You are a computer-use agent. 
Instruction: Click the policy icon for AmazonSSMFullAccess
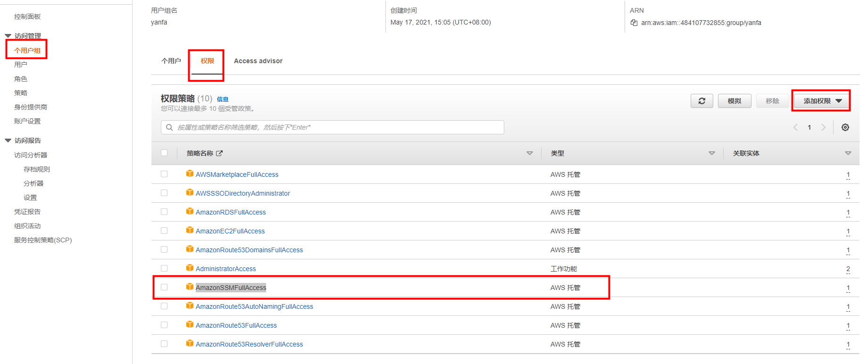coord(190,287)
